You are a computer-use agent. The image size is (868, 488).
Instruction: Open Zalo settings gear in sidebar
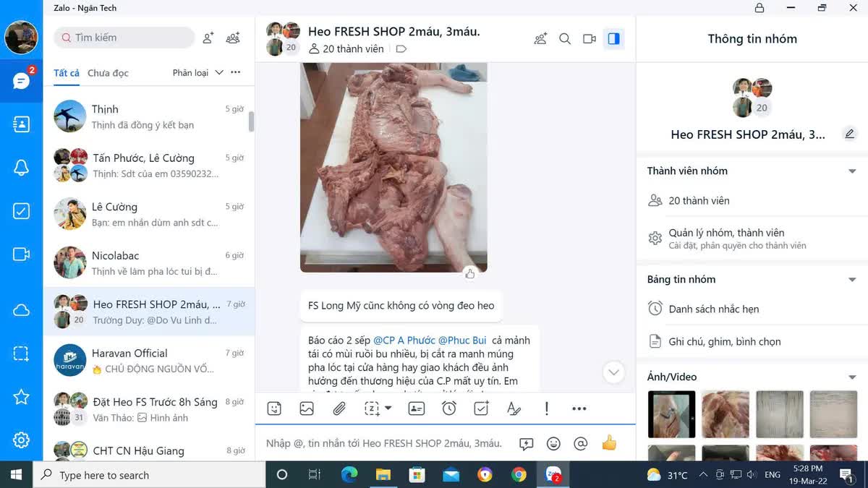coord(21,440)
